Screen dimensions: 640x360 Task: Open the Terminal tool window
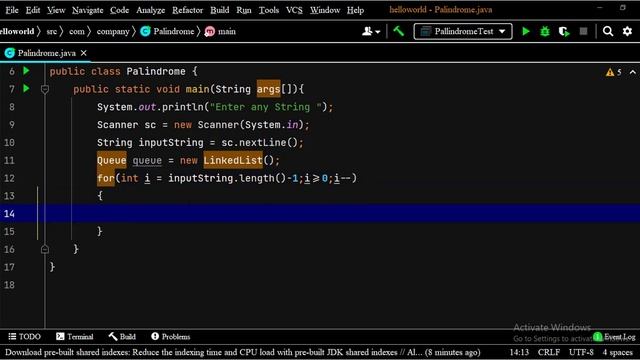pyautogui.click(x=75, y=336)
